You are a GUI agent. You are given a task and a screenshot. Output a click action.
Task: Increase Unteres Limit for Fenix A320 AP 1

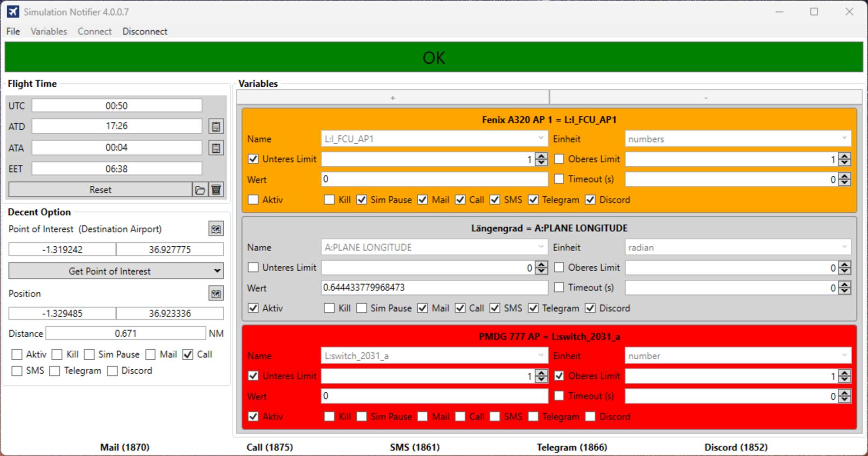(x=541, y=156)
